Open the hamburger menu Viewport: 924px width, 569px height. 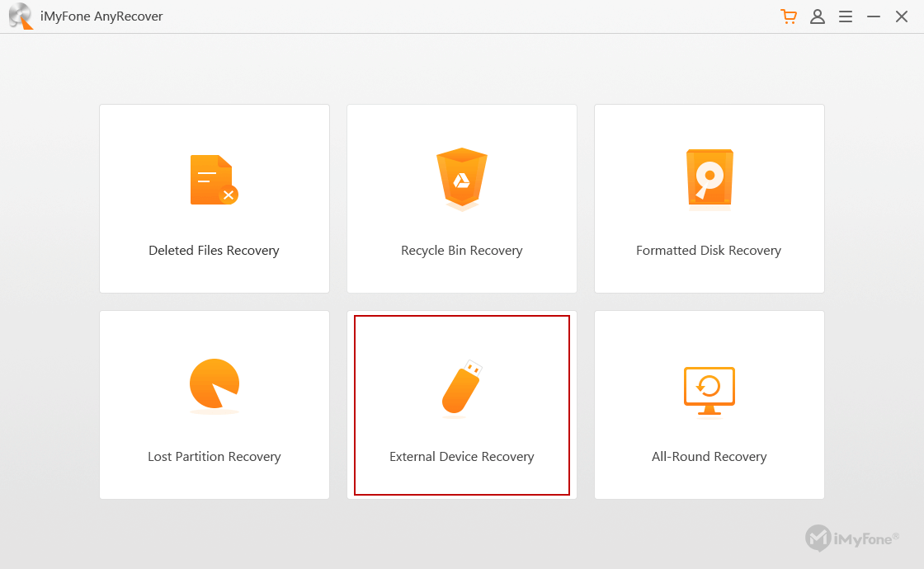point(845,16)
